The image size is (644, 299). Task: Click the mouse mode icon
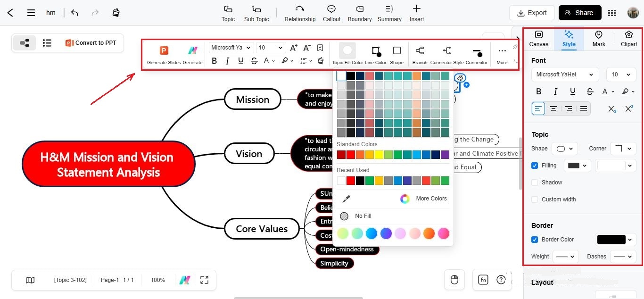click(x=454, y=280)
